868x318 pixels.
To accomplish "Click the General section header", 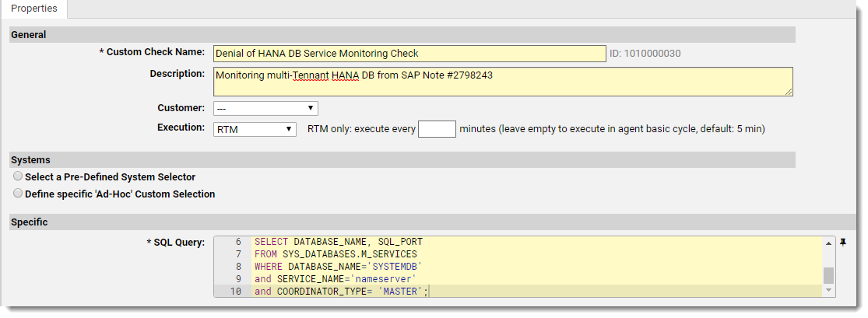I will (x=402, y=34).
